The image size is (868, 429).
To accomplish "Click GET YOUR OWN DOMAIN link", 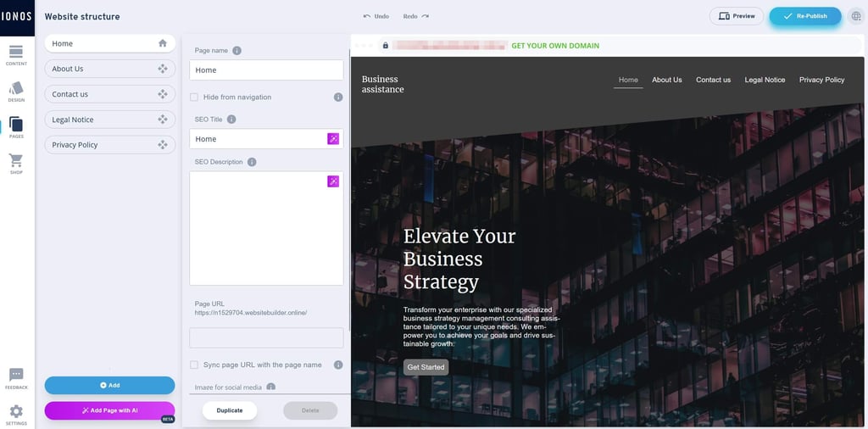I will [x=554, y=46].
